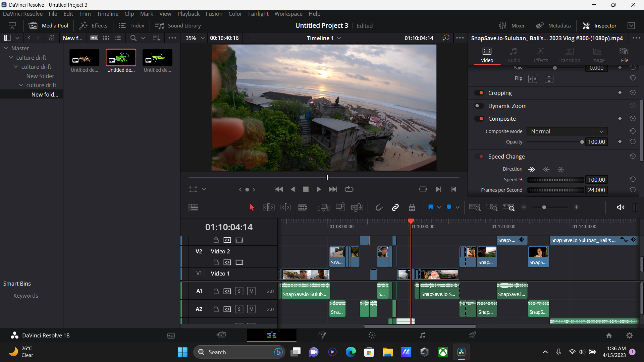This screenshot has width=644, height=362.
Task: Select the Blade edit mode tool
Action: pos(302,207)
